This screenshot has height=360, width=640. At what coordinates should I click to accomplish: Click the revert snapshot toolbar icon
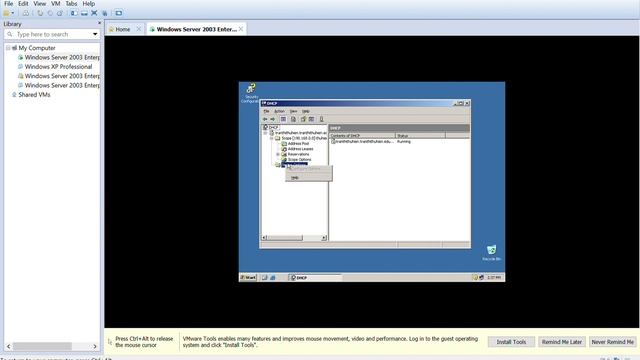pos(50,13)
